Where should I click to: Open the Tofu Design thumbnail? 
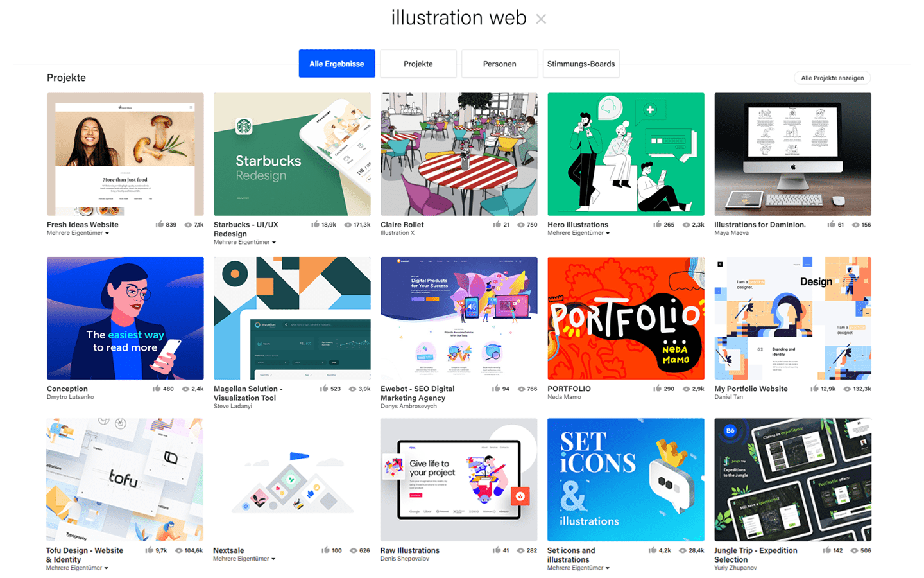tap(124, 480)
